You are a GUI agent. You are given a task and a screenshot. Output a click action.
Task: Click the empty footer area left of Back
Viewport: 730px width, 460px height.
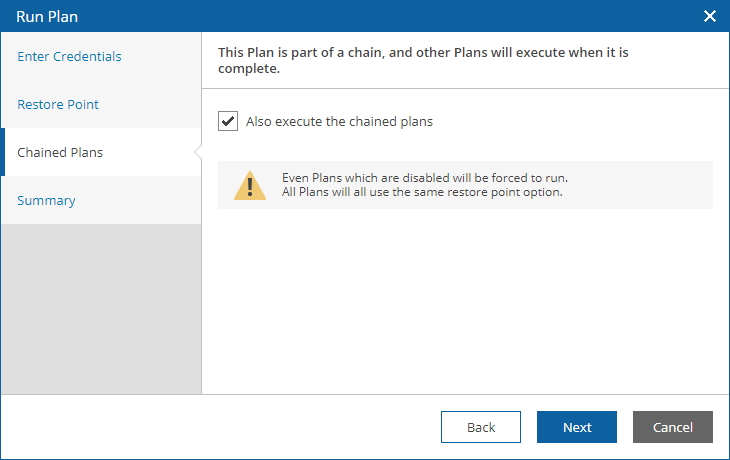pos(221,427)
